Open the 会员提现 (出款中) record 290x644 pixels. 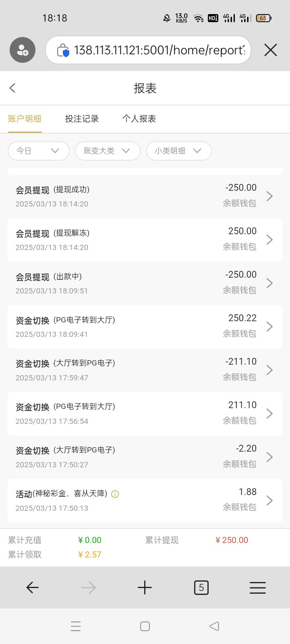coord(145,283)
